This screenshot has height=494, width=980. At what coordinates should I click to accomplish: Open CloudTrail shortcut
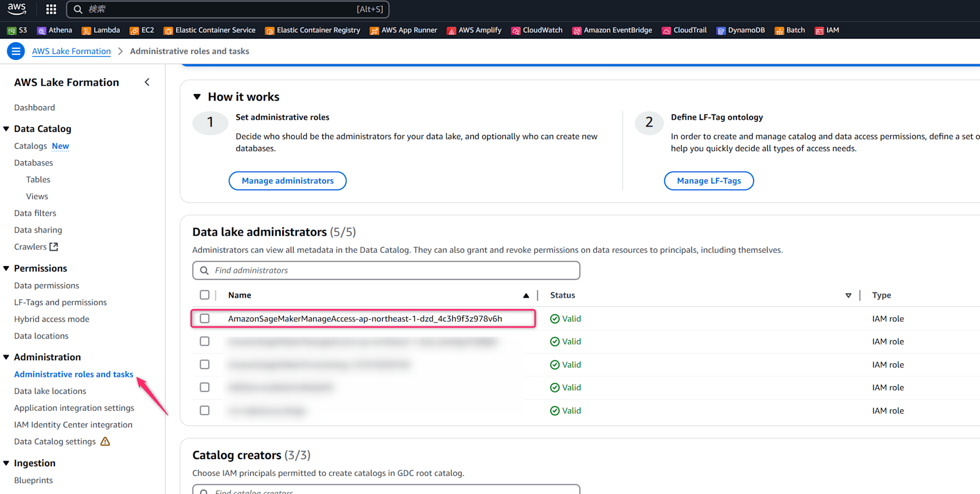click(685, 30)
